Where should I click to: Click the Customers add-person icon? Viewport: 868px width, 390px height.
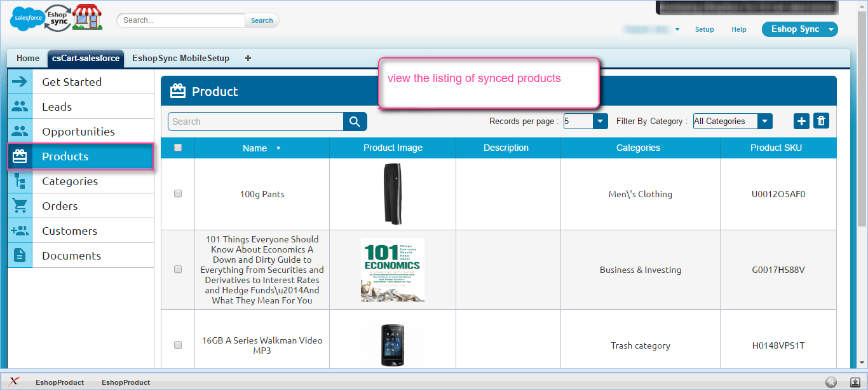19,230
